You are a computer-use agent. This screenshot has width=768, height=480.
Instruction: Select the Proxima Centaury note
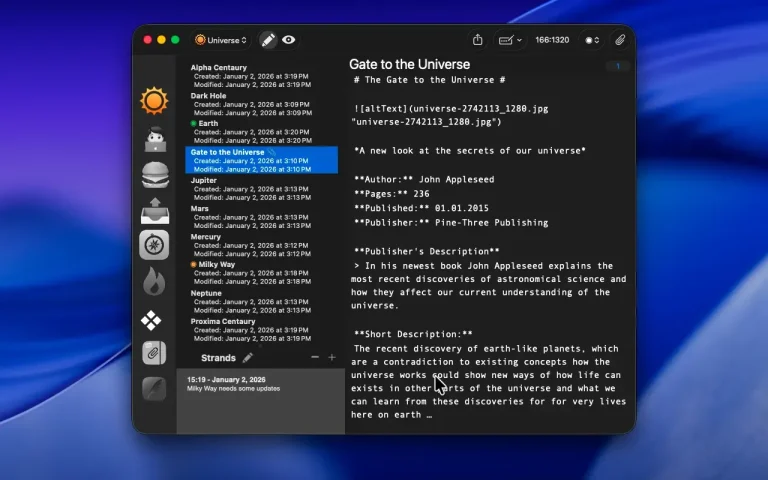262,330
